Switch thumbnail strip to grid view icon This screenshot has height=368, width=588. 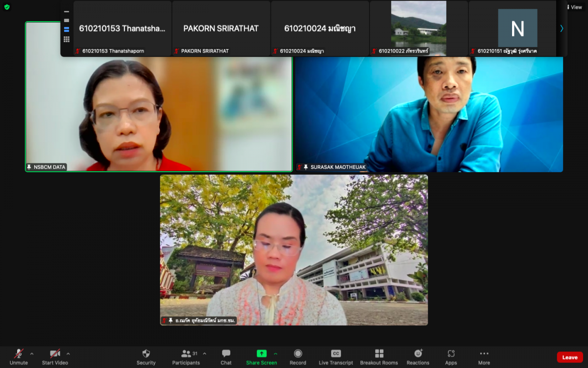(67, 39)
